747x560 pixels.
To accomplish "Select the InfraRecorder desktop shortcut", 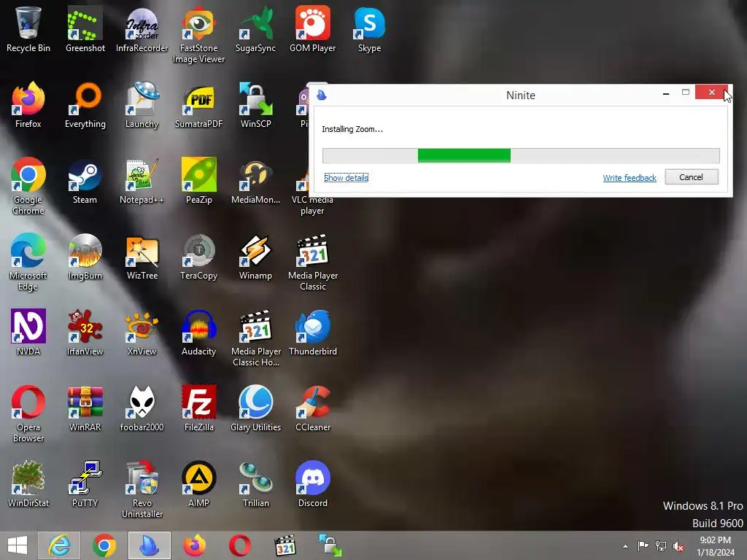I will (x=142, y=29).
